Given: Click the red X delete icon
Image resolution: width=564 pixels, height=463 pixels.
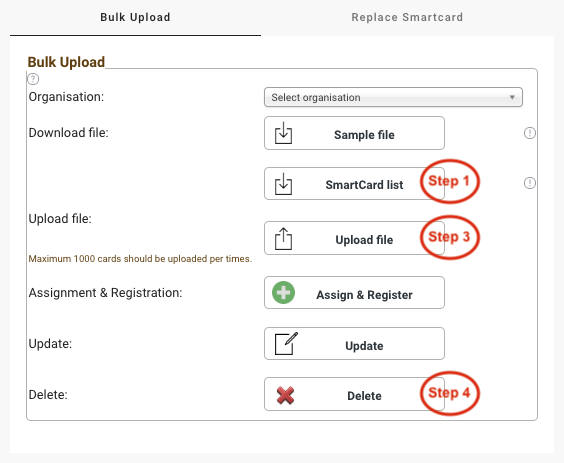Looking at the screenshot, I should point(285,395).
